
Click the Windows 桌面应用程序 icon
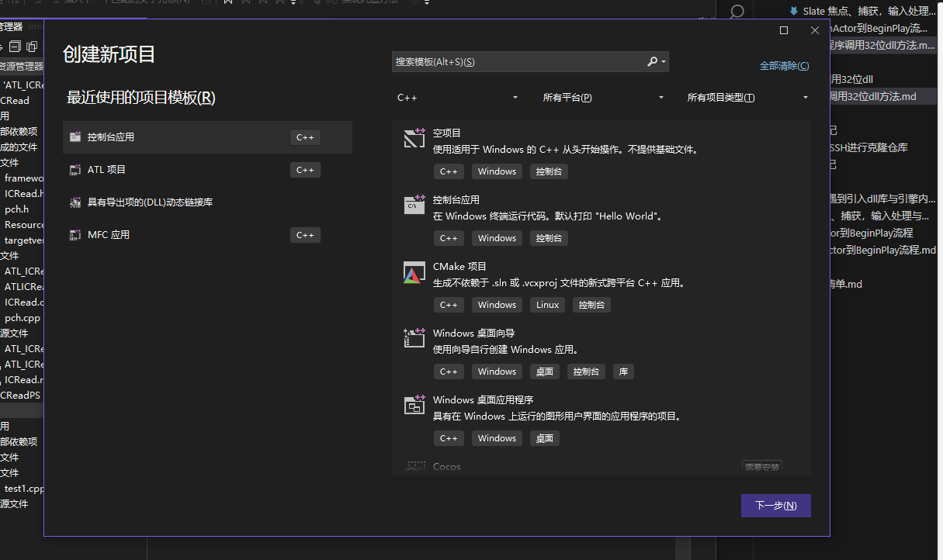414,405
